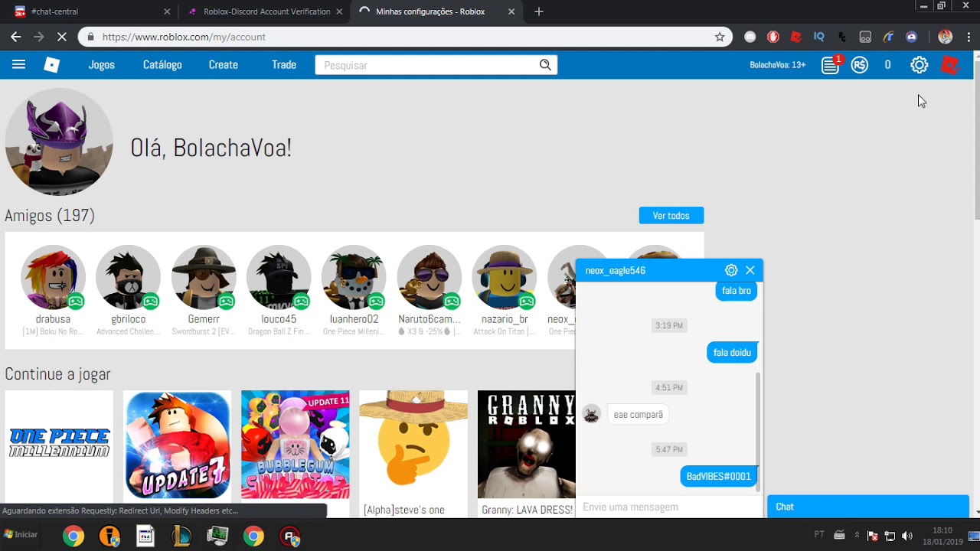Go back to the previous page
Screen dimensions: 980x551
coord(15,37)
